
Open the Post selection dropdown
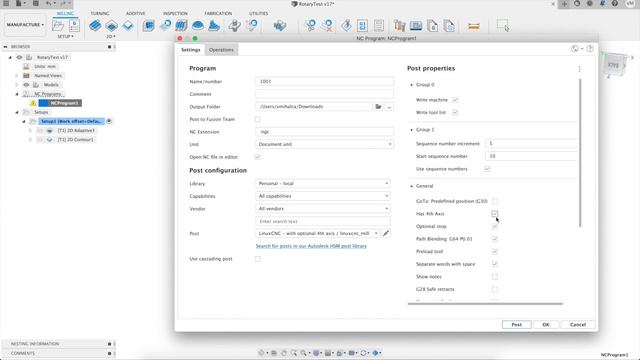tap(318, 233)
